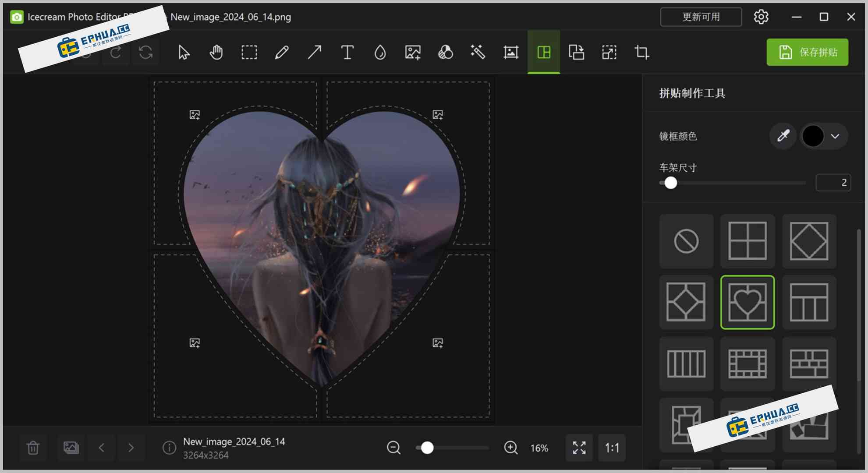
Task: Select the Blur drop tool
Action: pyautogui.click(x=380, y=52)
